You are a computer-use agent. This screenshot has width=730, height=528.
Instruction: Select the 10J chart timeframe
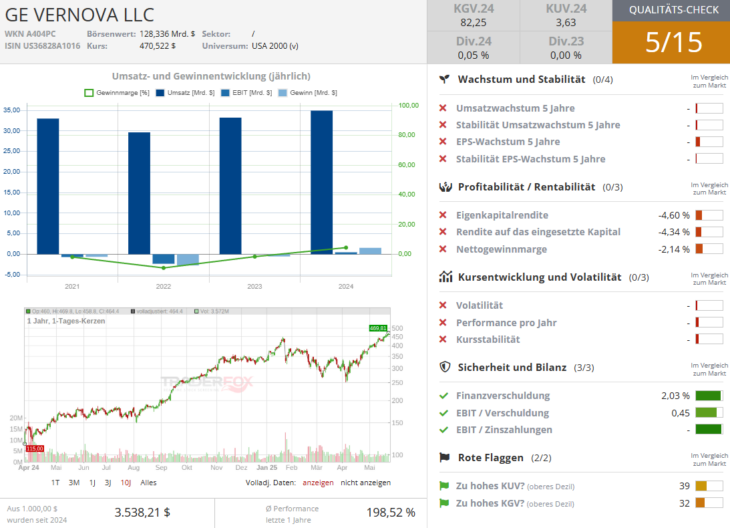click(126, 482)
